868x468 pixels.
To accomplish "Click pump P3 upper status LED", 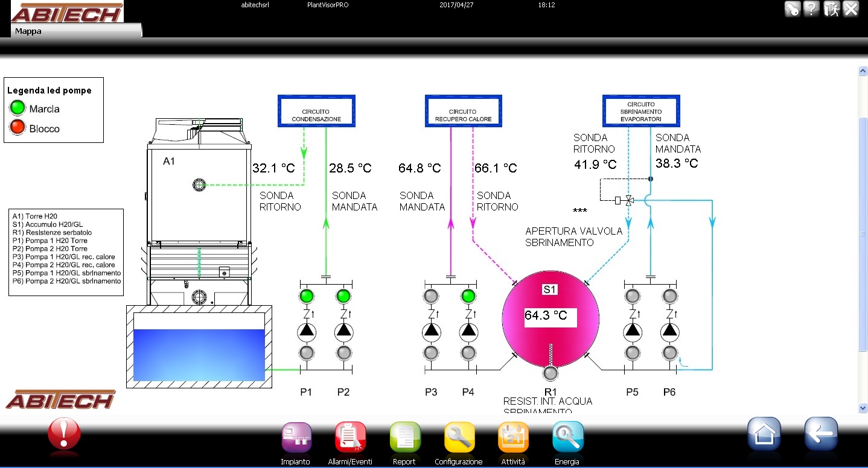I will coord(431,296).
